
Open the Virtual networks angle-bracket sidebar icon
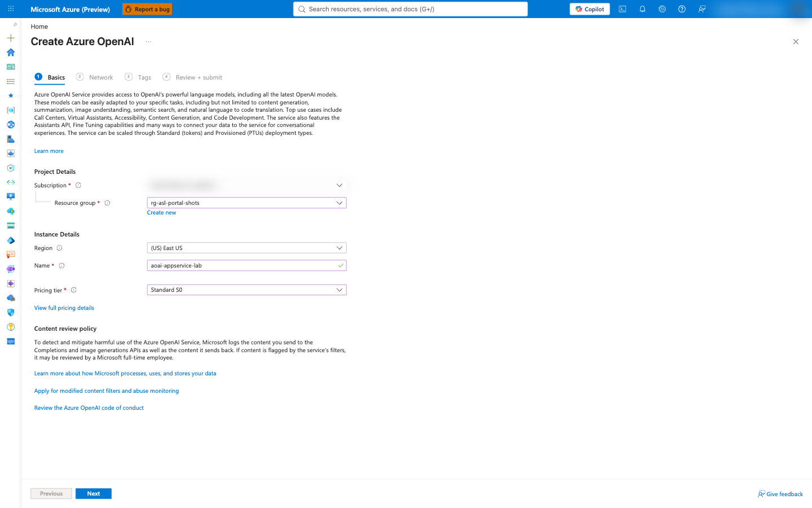pyautogui.click(x=11, y=182)
